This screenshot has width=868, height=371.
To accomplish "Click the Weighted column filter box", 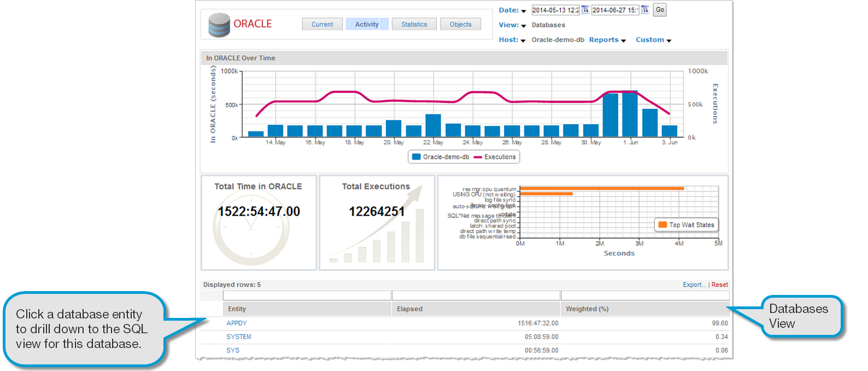I will pos(645,295).
